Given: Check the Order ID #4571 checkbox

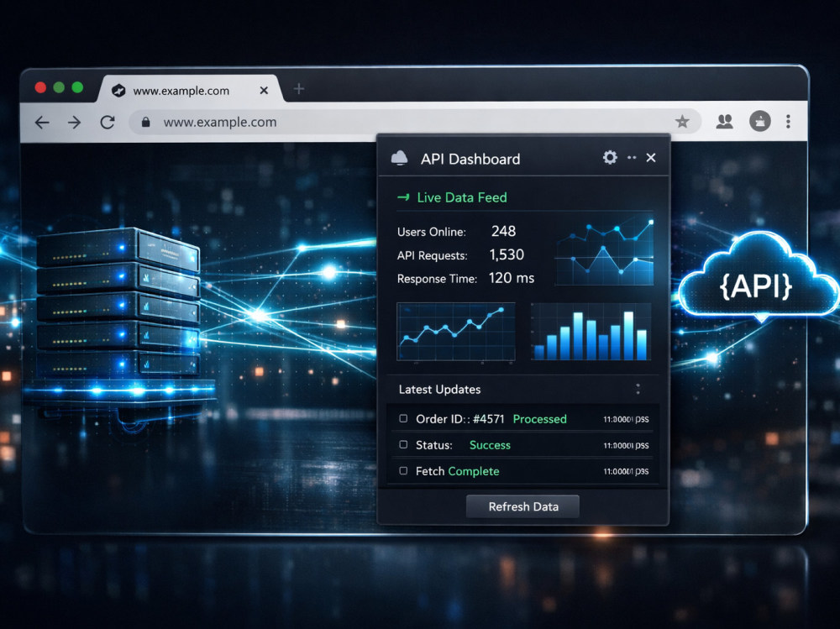Looking at the screenshot, I should [x=403, y=418].
